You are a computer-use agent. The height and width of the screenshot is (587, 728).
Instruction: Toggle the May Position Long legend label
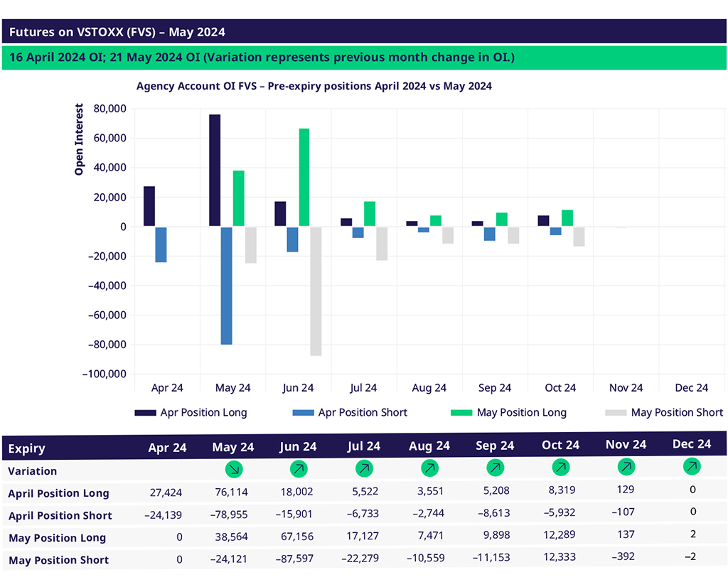[521, 412]
